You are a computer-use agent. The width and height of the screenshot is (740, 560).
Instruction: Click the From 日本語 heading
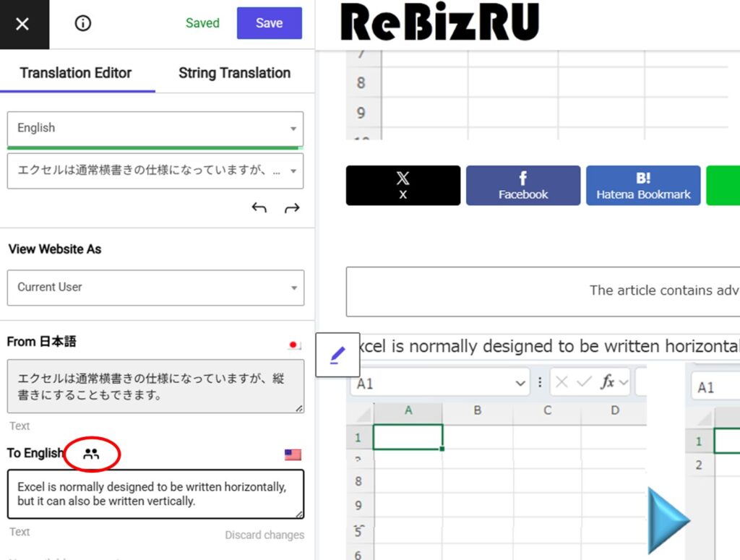point(41,342)
